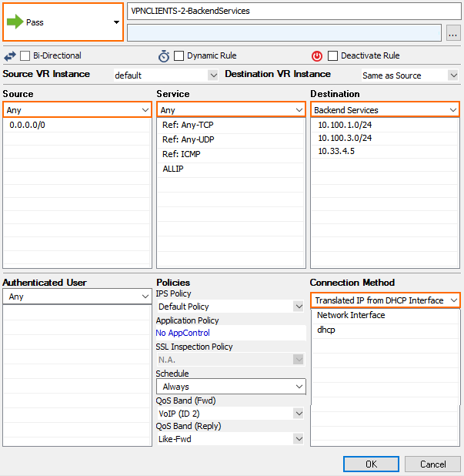
Task: Open the Connection Method dropdown
Action: click(386, 300)
